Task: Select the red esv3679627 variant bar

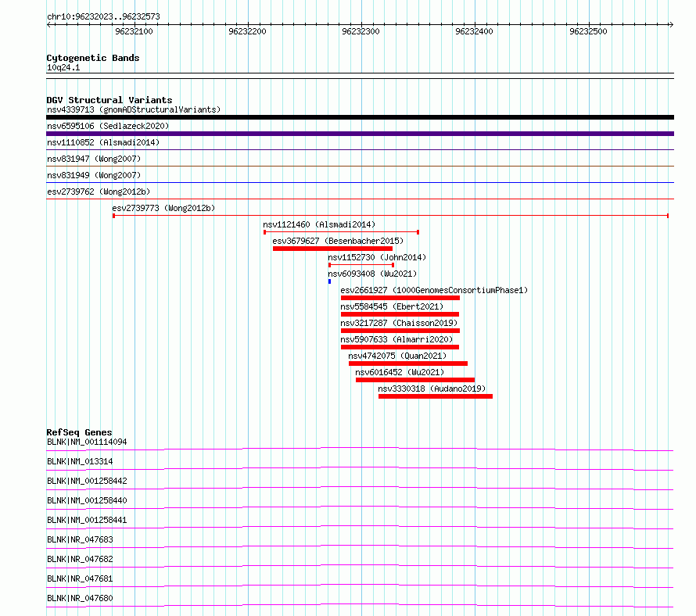Action: pyautogui.click(x=332, y=249)
